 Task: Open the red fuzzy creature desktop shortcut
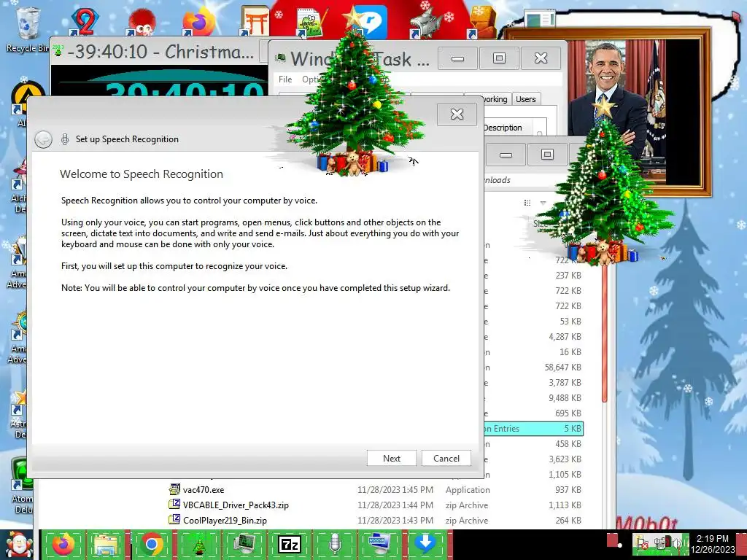(x=141, y=21)
